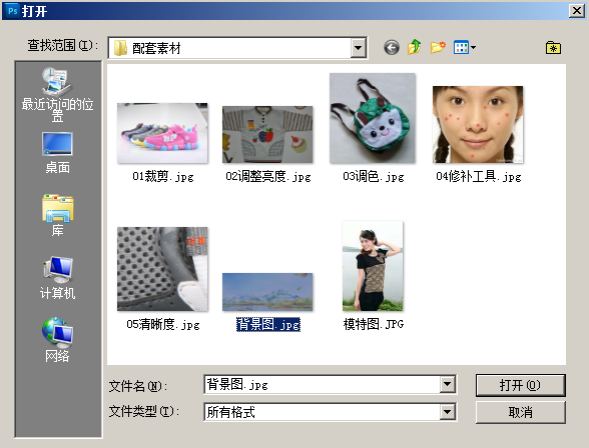Expand the 文件名 dropdown arrow
589x448 pixels.
(x=447, y=384)
